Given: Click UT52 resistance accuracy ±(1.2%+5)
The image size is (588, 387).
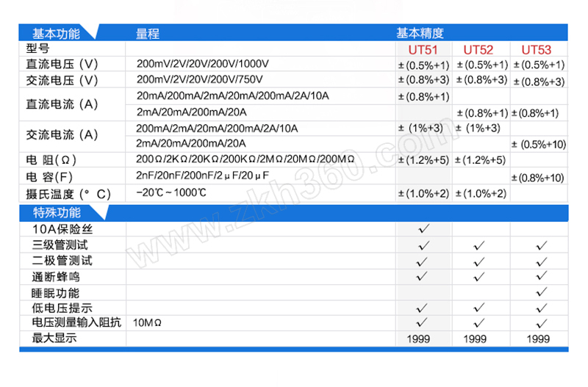Looking at the screenshot, I should tap(480, 160).
